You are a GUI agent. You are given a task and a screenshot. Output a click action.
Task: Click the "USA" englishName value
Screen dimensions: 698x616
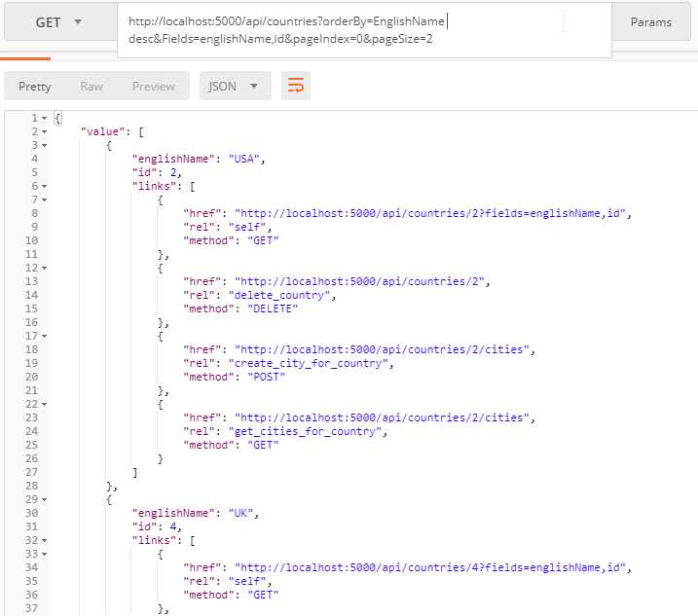click(x=244, y=159)
